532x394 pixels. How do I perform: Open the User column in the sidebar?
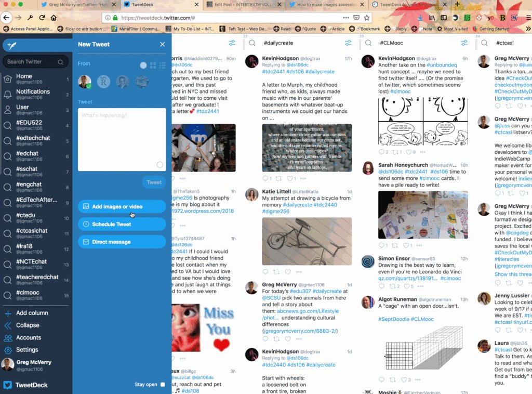[36, 110]
